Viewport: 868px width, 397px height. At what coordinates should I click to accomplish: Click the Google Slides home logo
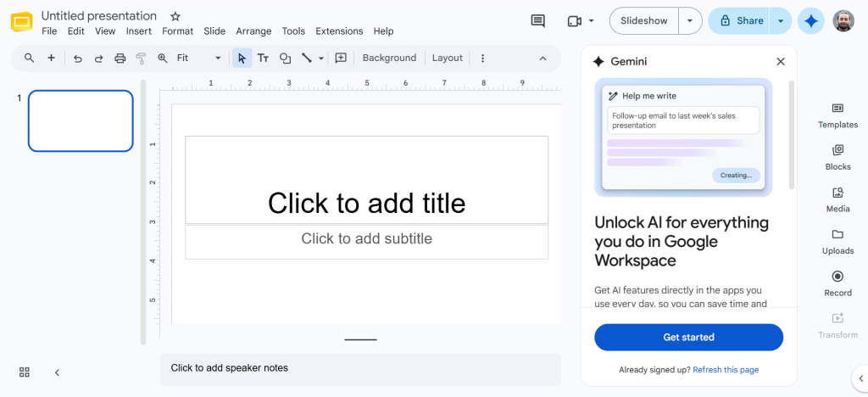pos(22,22)
